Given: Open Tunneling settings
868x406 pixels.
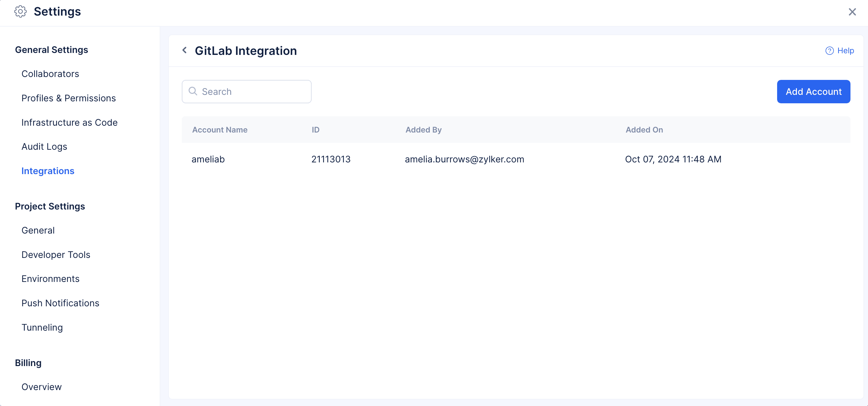Looking at the screenshot, I should pos(42,327).
